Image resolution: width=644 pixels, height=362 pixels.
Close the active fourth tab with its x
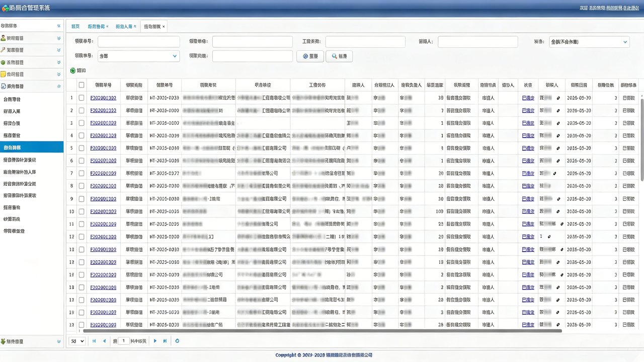click(x=164, y=26)
